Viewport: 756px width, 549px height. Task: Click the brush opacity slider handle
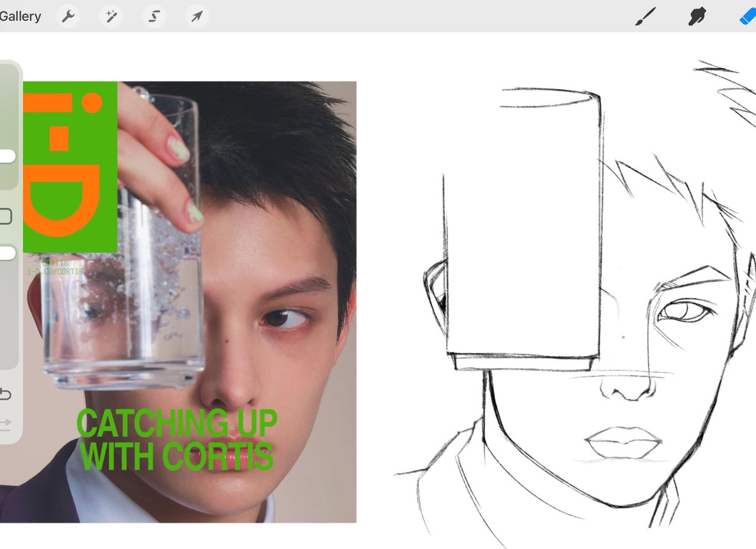click(7, 253)
